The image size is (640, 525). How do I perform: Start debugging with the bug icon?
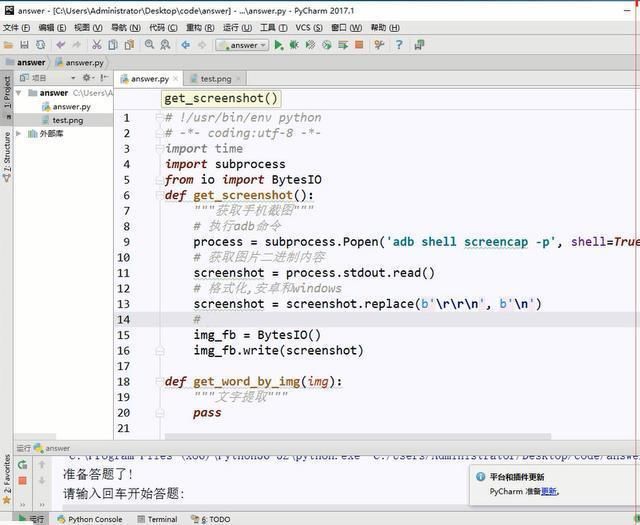pos(294,45)
